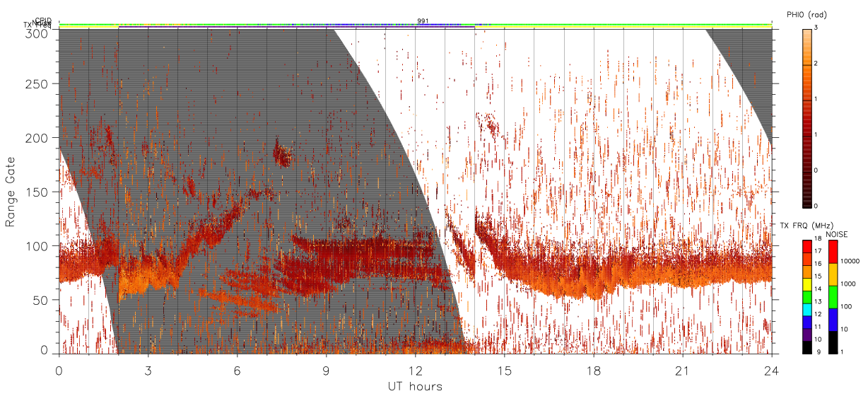Image resolution: width=868 pixels, height=401 pixels.
Task: Click the '11' label on TX FRQ legend
Action: (818, 327)
